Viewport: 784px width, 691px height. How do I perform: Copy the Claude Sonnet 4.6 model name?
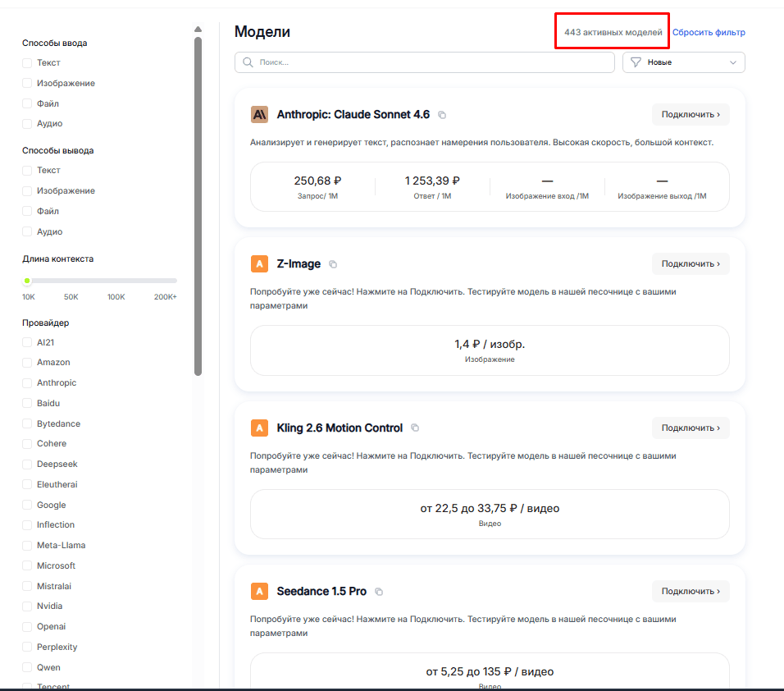point(442,115)
